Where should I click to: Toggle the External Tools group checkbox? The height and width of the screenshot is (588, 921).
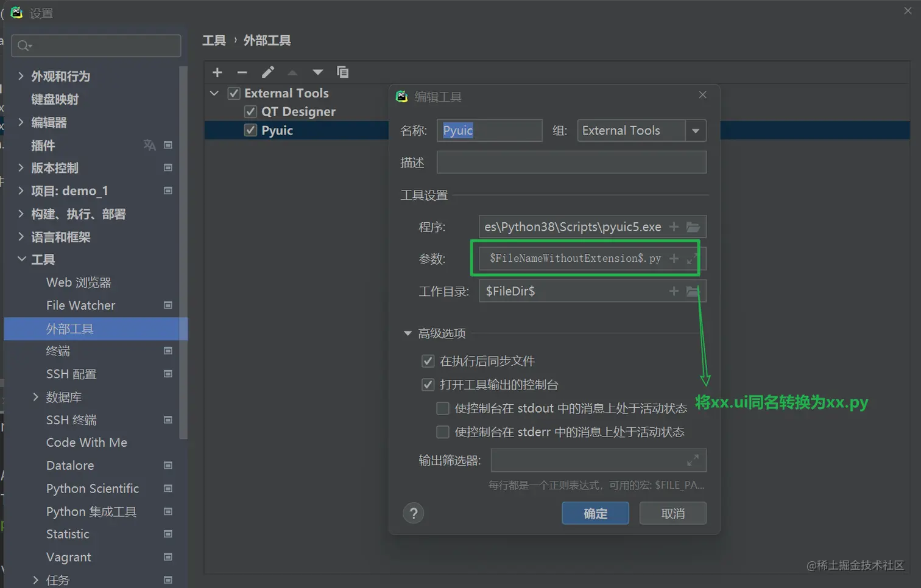(x=234, y=93)
